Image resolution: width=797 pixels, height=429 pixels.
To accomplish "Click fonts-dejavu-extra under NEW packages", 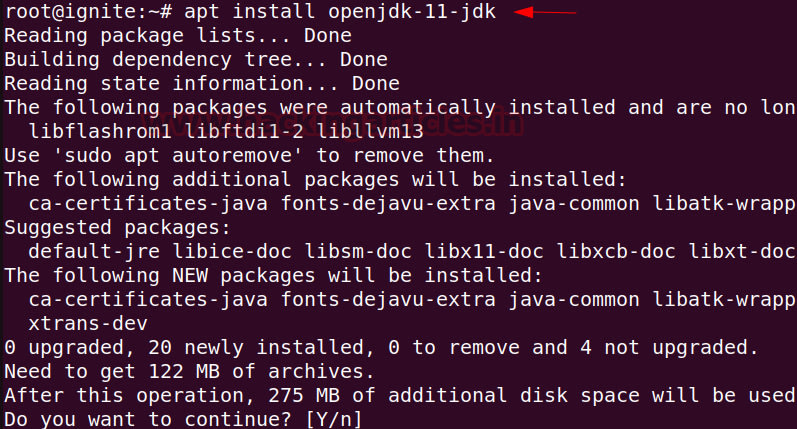I will tap(388, 300).
